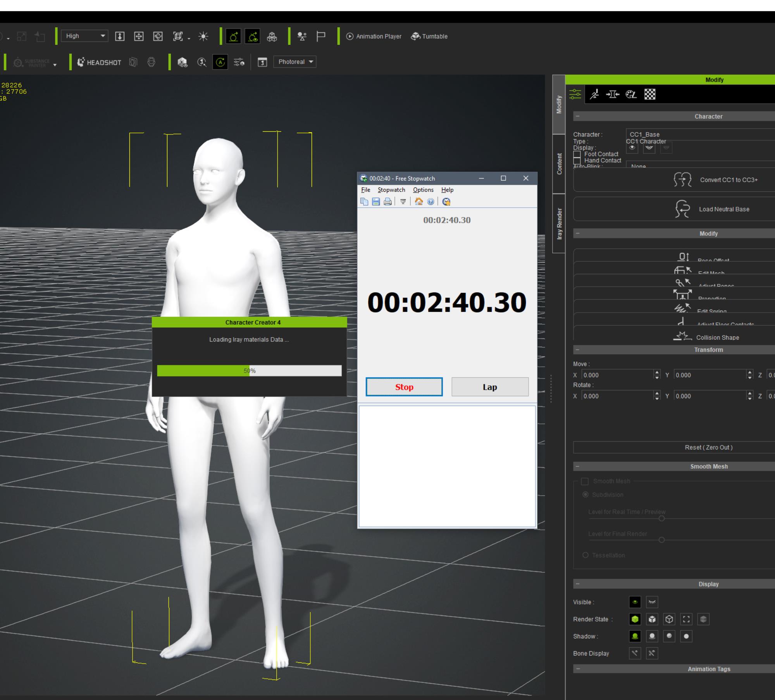
Task: Switch to the Iray Render side tab
Action: click(x=559, y=224)
